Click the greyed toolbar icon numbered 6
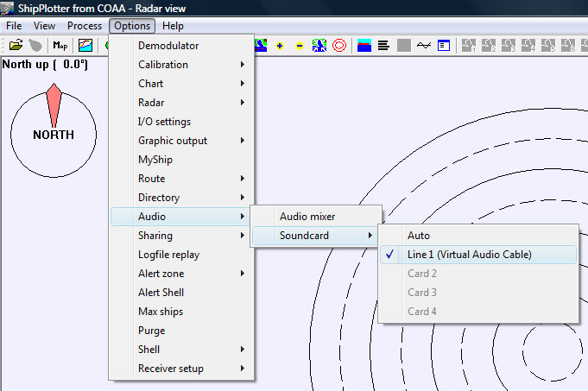588x391 pixels. click(568, 46)
